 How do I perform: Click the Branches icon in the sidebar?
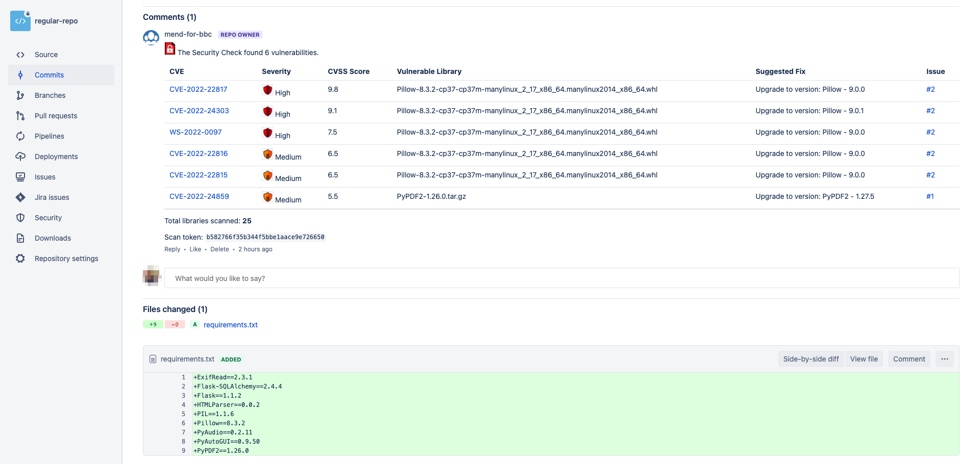pos(20,95)
